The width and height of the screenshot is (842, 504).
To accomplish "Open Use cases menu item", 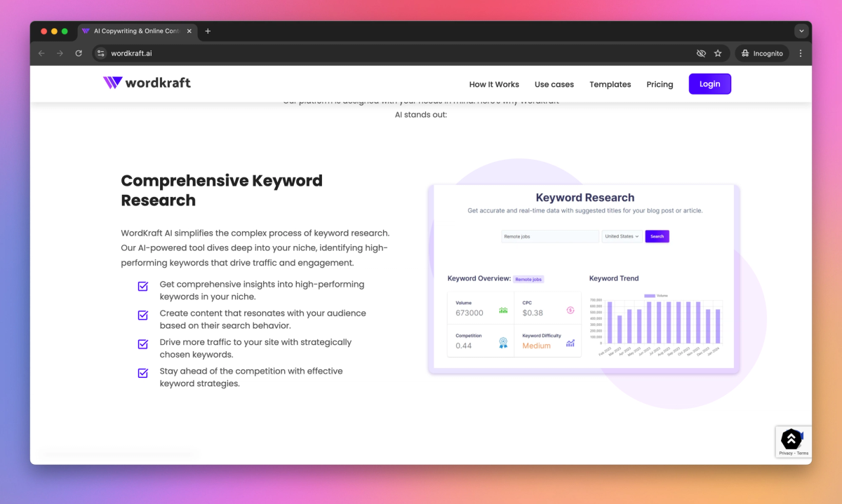I will click(x=554, y=84).
